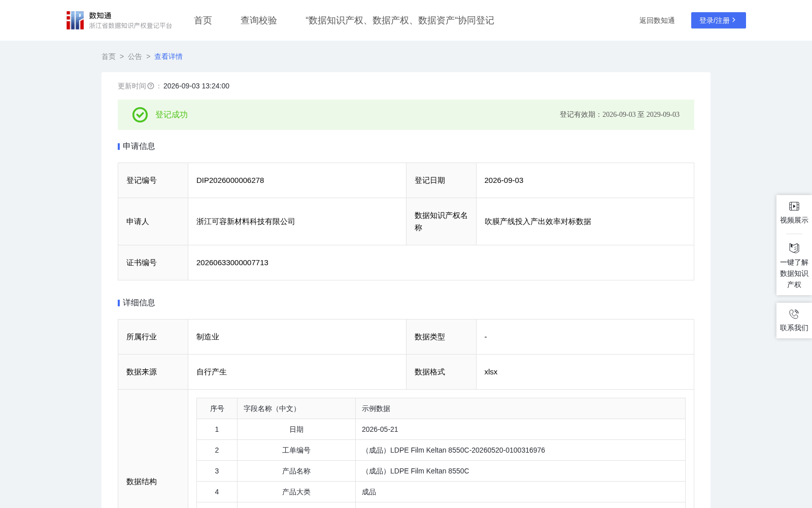Click 公告 in the breadcrumb
Screen dimensions: 812x508
(x=135, y=56)
